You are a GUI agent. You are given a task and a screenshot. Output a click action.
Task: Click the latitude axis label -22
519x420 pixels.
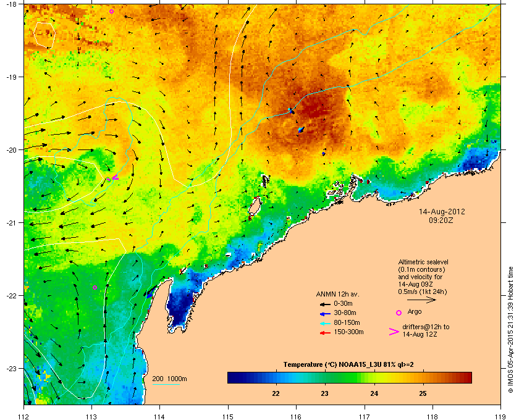click(x=11, y=296)
